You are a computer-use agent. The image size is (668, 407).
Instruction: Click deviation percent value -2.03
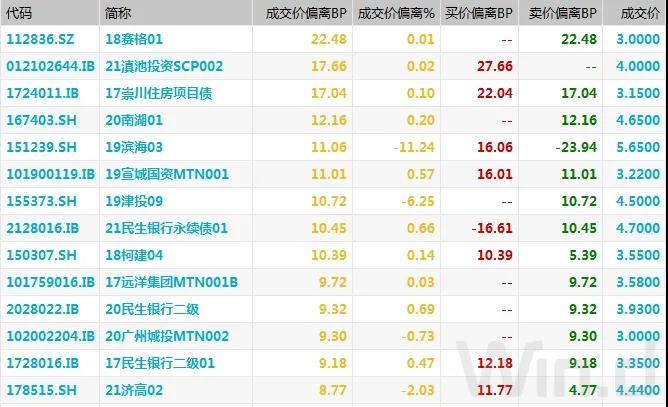pyautogui.click(x=418, y=390)
